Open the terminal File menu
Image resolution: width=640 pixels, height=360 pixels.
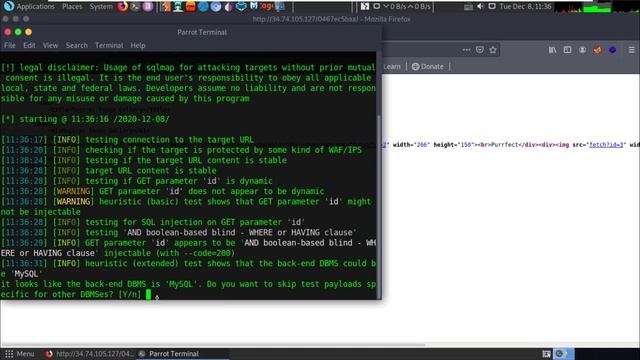(10, 45)
